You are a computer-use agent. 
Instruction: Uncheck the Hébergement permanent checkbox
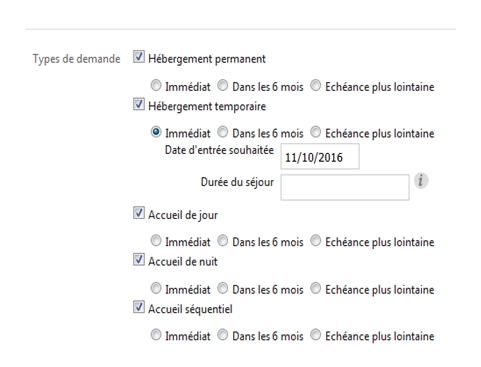(x=139, y=57)
